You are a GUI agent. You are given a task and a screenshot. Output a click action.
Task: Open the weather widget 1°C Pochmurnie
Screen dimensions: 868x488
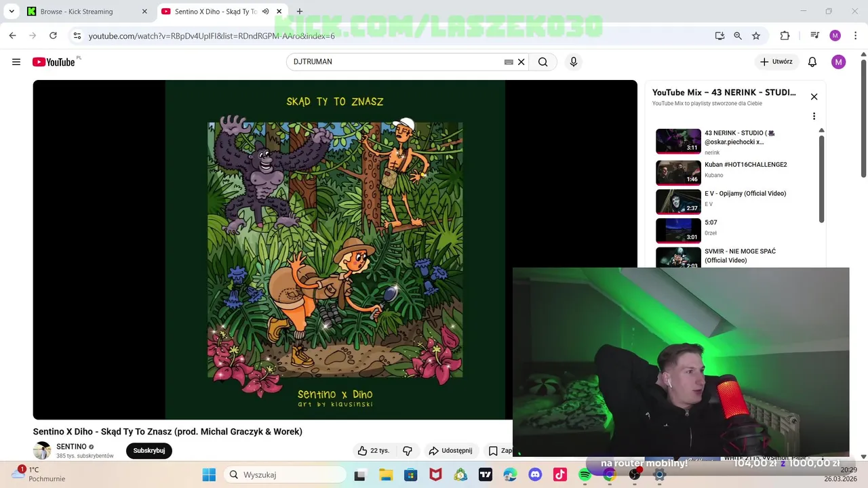point(41,474)
